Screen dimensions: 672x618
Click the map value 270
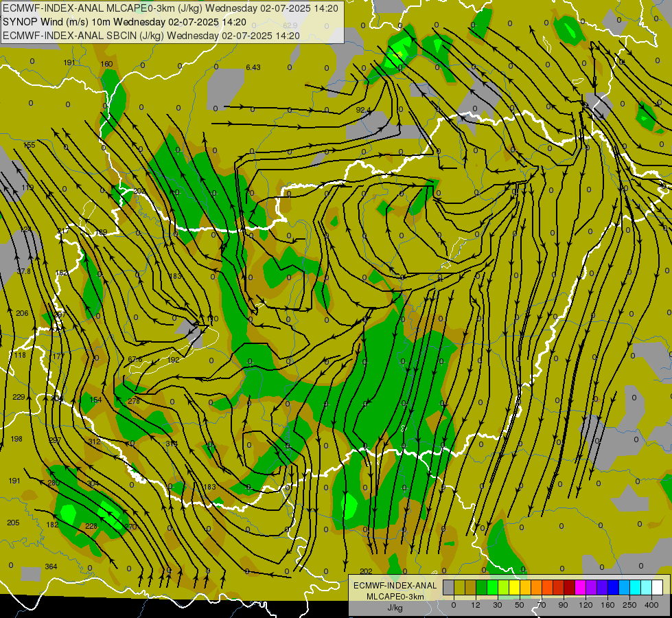130,527
